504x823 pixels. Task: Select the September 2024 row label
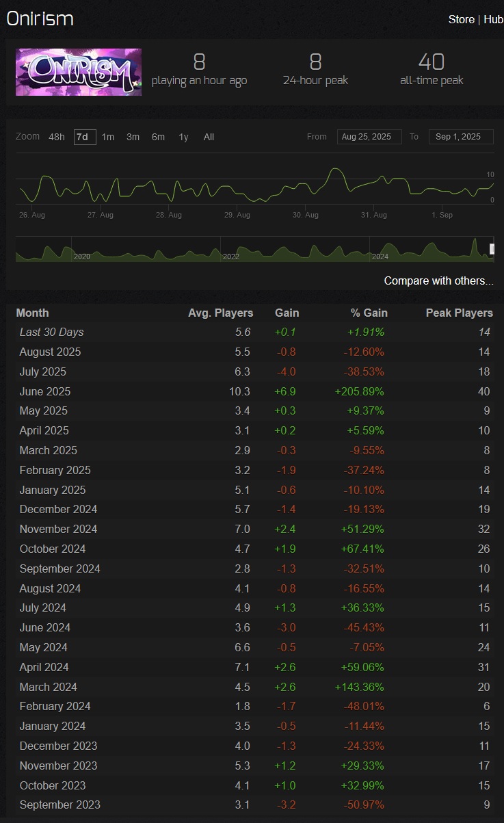point(59,569)
